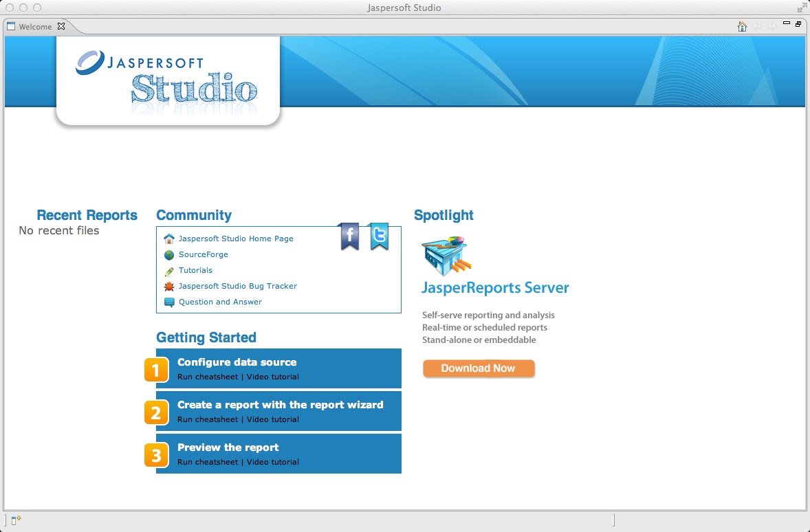Click "Real-time or scheduled reports" text
Screen dimensions: 810x532
point(485,327)
